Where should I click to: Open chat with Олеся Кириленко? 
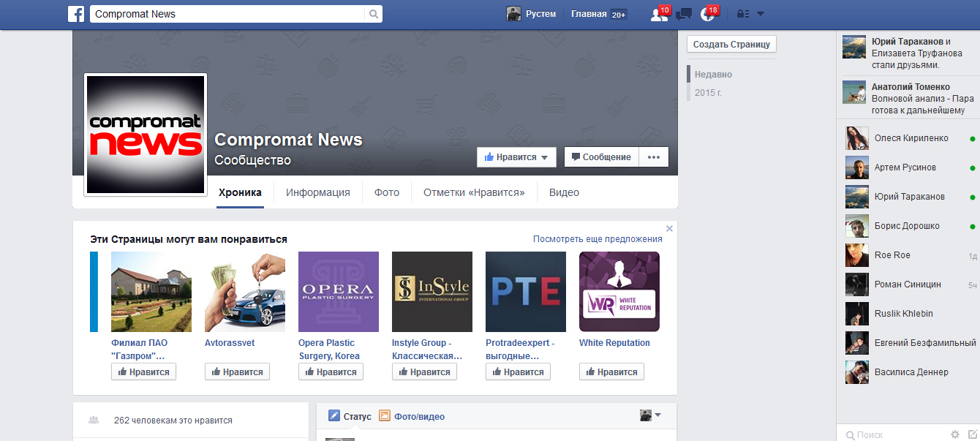(x=908, y=138)
